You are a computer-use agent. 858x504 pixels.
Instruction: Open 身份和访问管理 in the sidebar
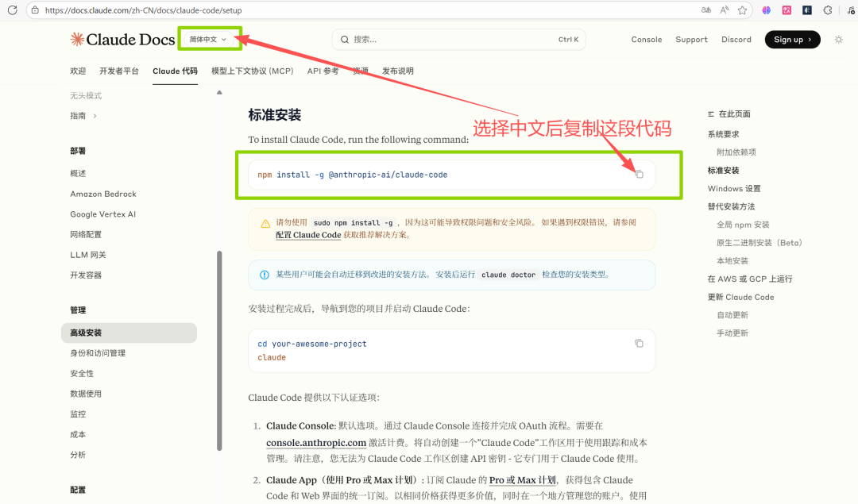pyautogui.click(x=98, y=353)
